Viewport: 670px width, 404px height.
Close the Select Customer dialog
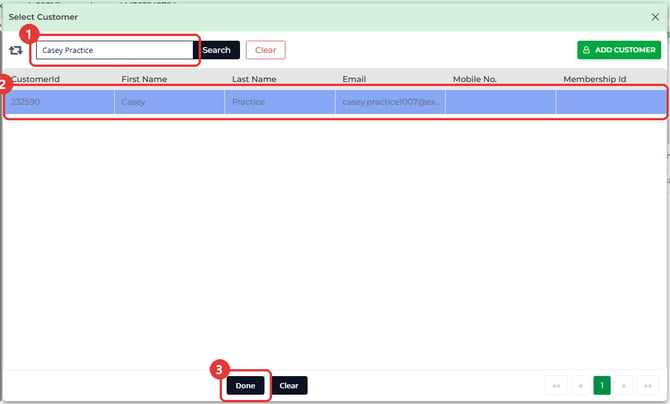655,17
